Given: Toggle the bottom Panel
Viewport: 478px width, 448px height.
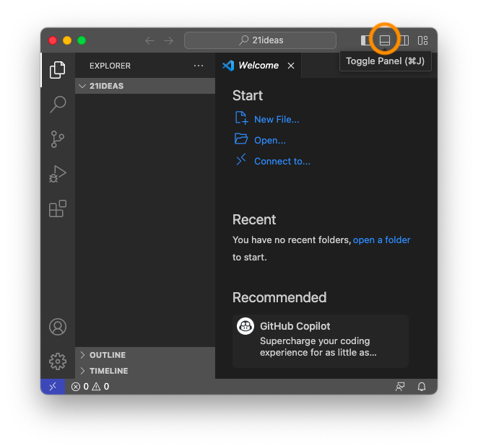Looking at the screenshot, I should pos(385,40).
